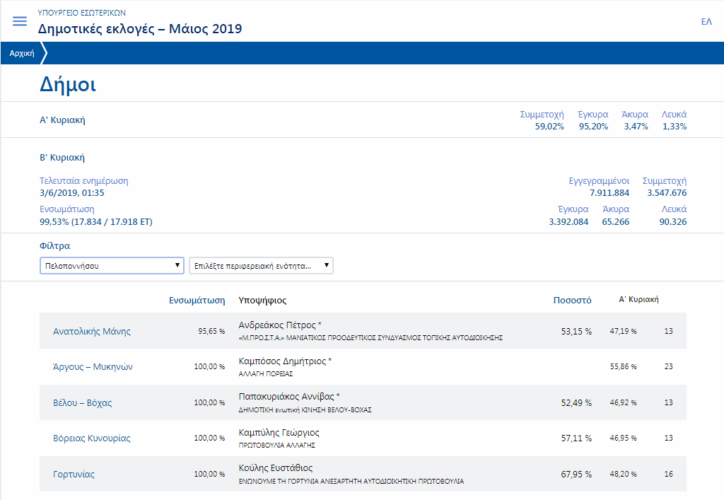Click the 67,95 % percentage value
Viewport: 724px width, 500px height.
coord(576,474)
